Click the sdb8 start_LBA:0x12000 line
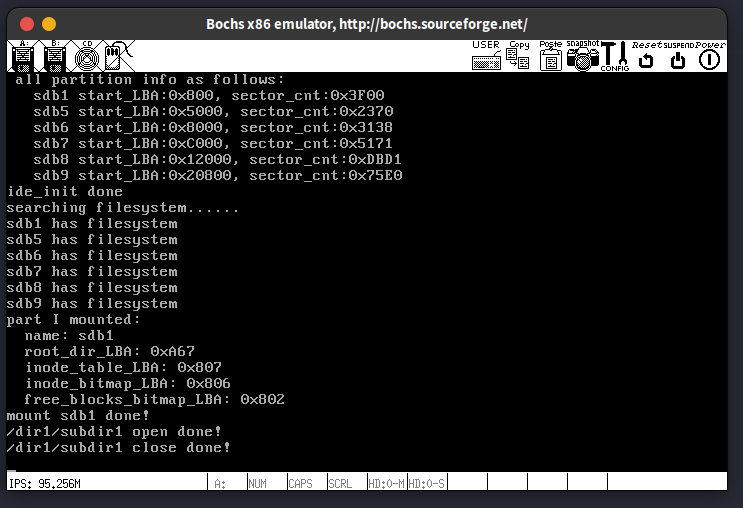Viewport: 743px width, 508px height. coord(217,159)
